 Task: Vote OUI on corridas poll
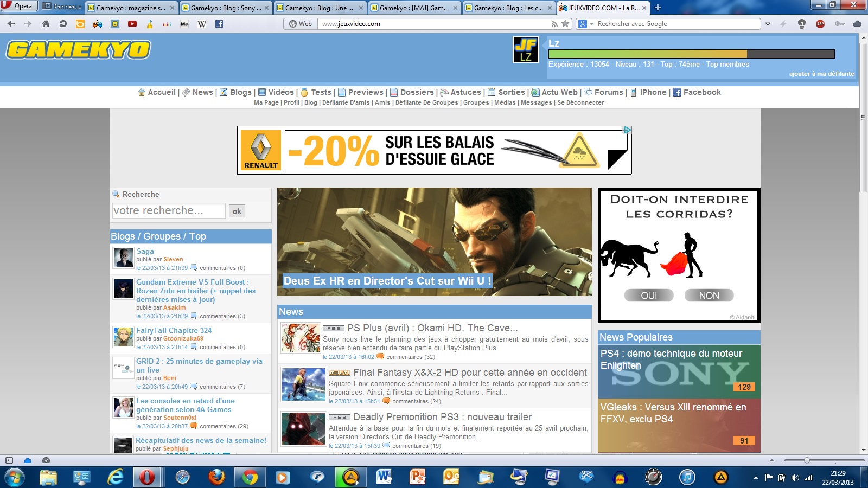[649, 296]
